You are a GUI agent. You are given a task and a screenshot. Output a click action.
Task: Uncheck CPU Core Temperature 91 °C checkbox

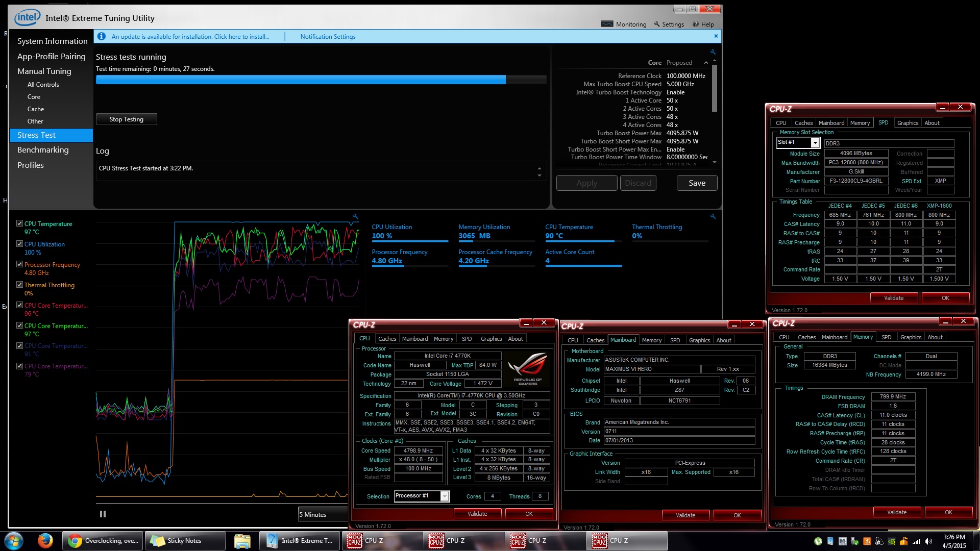coord(19,345)
